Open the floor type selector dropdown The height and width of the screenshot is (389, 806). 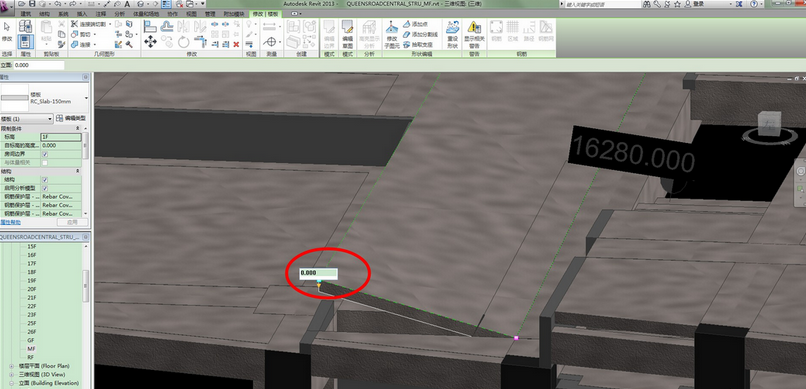(86, 98)
